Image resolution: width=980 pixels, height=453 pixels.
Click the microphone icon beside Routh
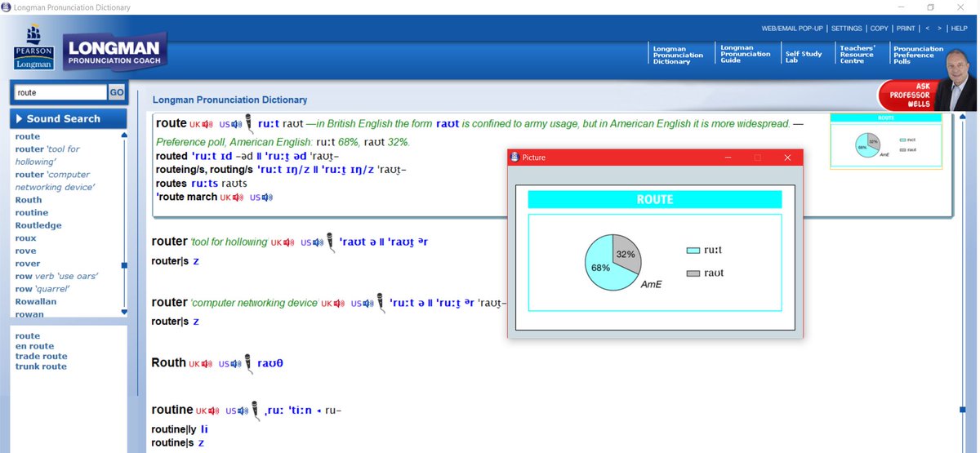[x=248, y=363]
